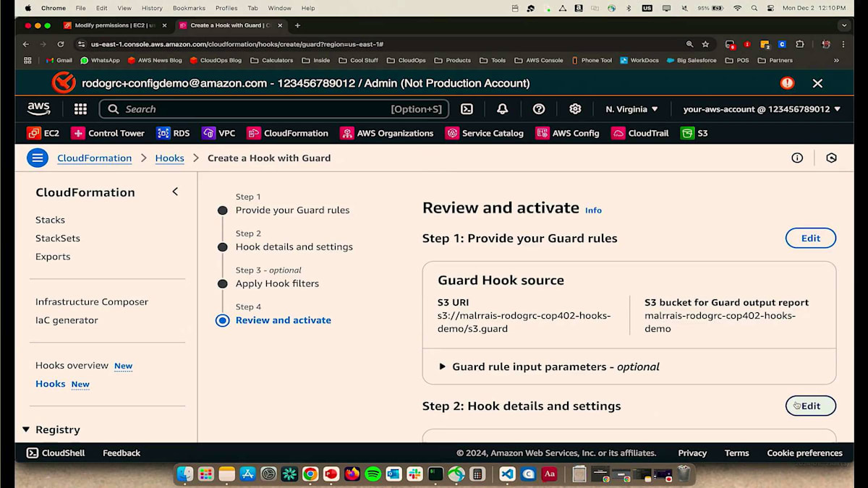868x488 pixels.
Task: Open Spotify from the Dock
Action: [x=373, y=474]
